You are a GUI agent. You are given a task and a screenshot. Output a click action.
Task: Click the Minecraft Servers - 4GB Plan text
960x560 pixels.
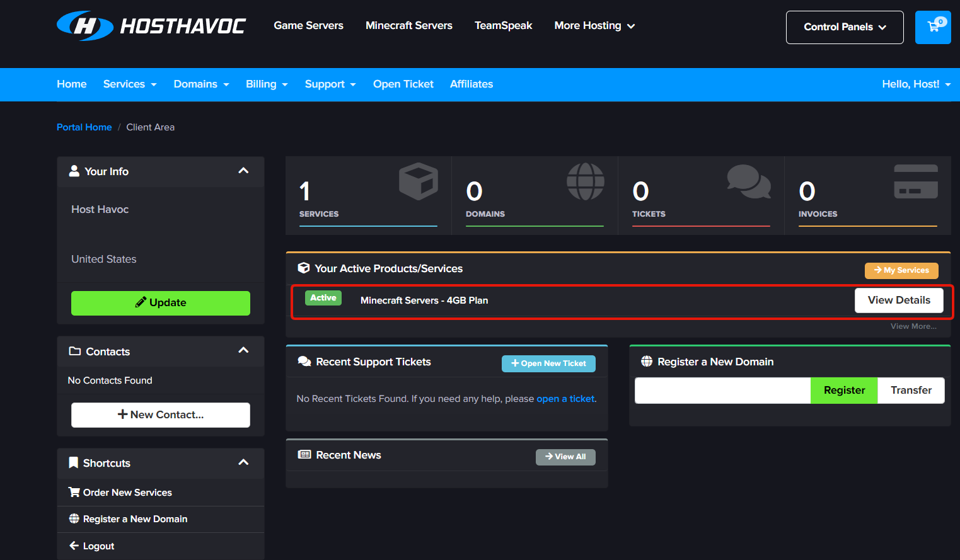point(424,300)
